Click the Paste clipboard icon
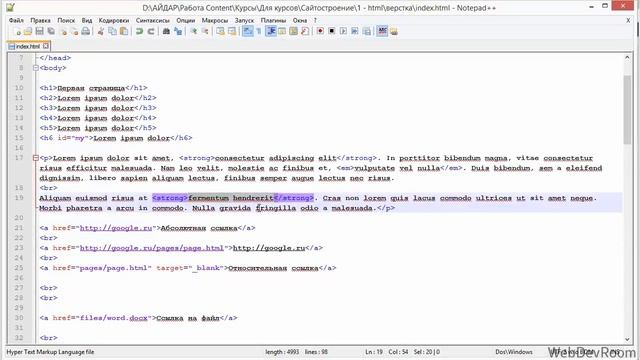 click(x=124, y=31)
